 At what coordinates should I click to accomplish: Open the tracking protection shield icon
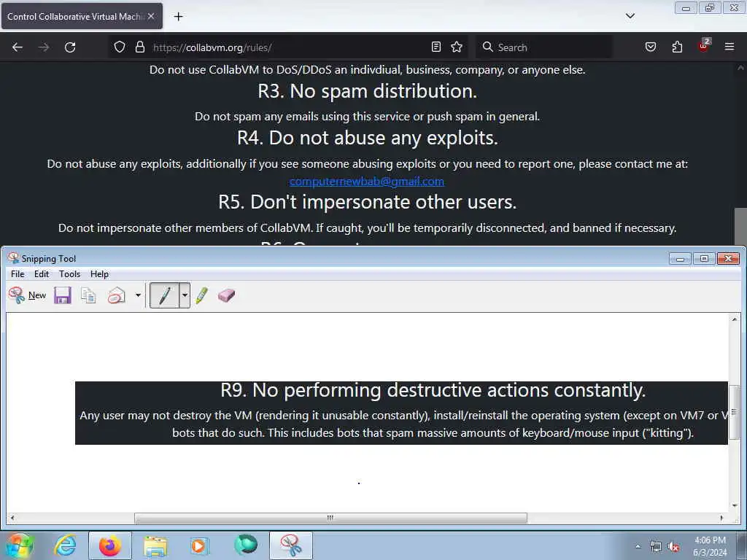pyautogui.click(x=120, y=47)
